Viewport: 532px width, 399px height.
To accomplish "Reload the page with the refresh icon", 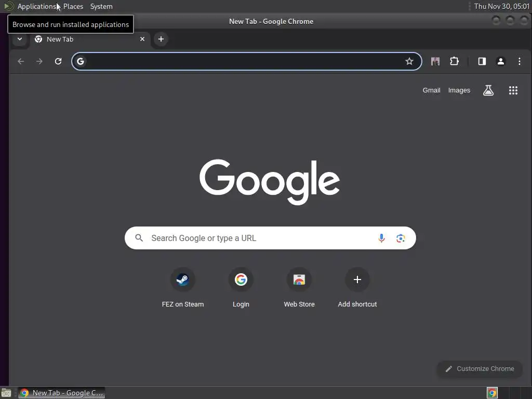I will coord(58,61).
